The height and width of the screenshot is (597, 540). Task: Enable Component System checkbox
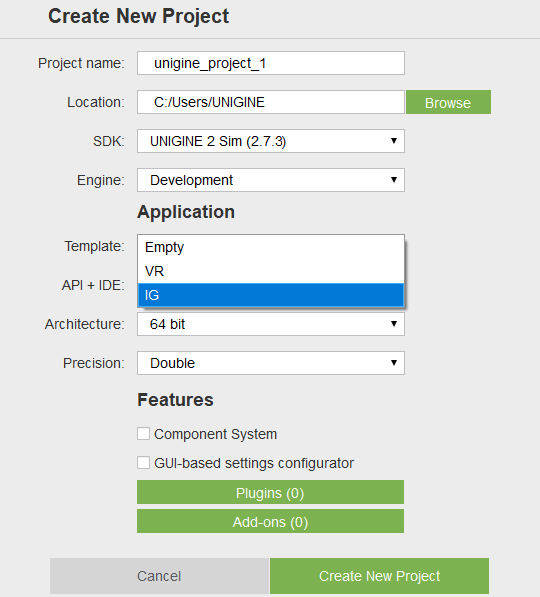(143, 434)
